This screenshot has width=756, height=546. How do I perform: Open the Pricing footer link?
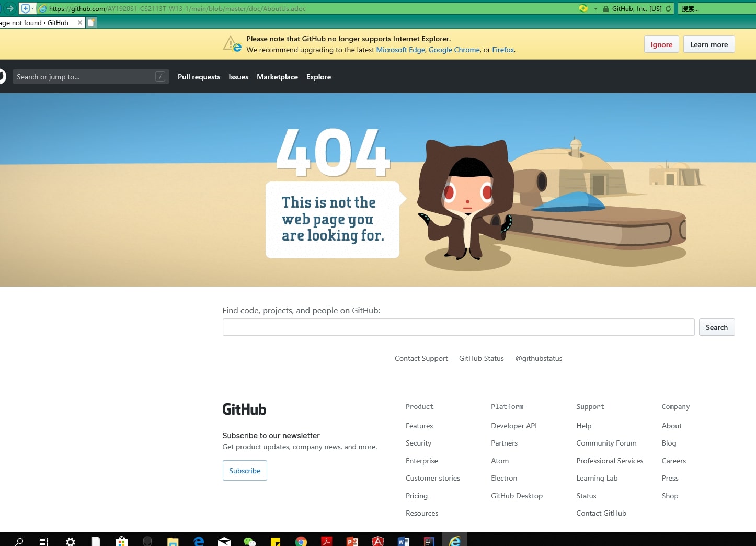click(417, 496)
